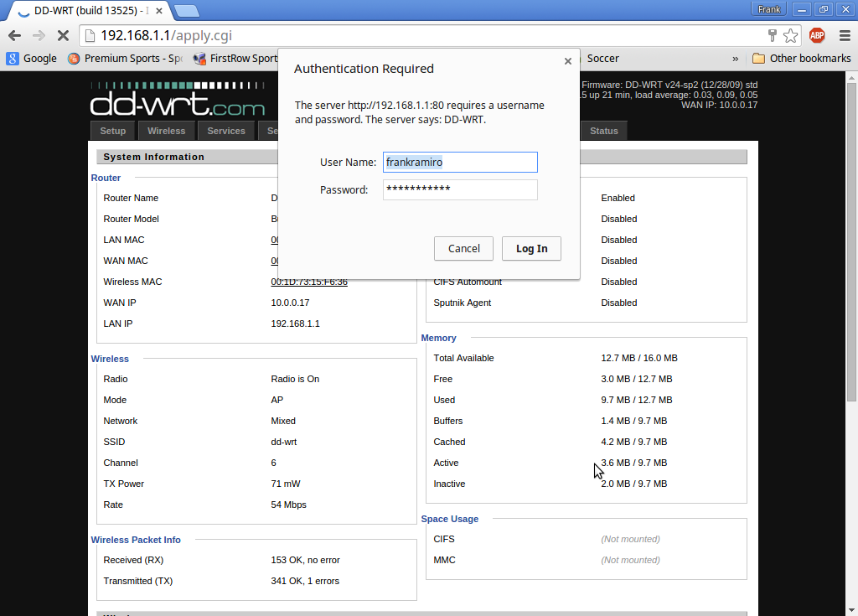
Task: Open the Premium Sports bookmark
Action: click(x=125, y=58)
